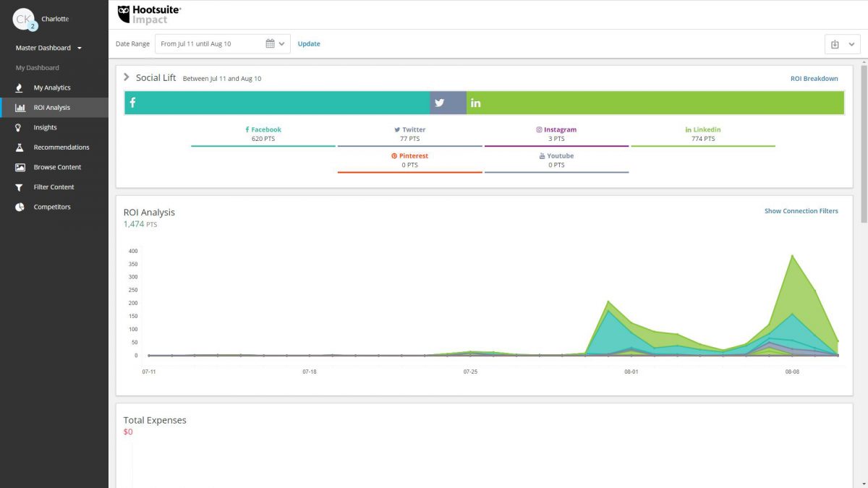Click the Facebook icon in the Social Lift bar

pos(132,103)
